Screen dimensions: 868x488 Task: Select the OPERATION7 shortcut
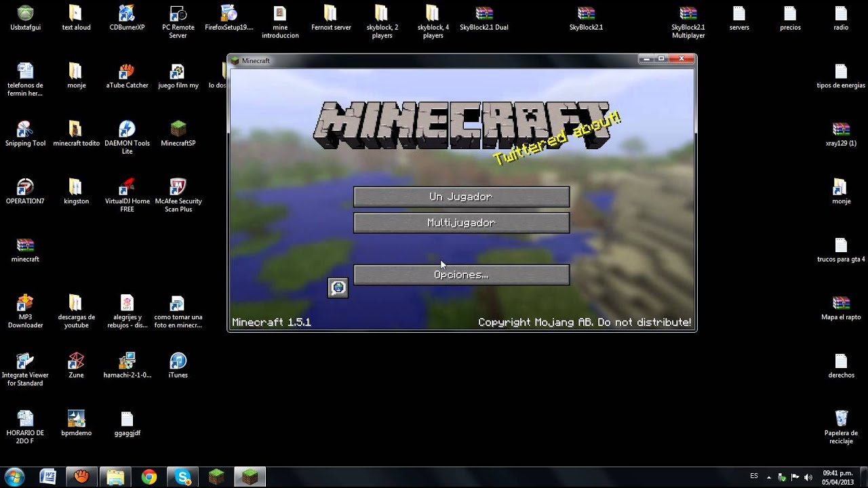pos(25,192)
